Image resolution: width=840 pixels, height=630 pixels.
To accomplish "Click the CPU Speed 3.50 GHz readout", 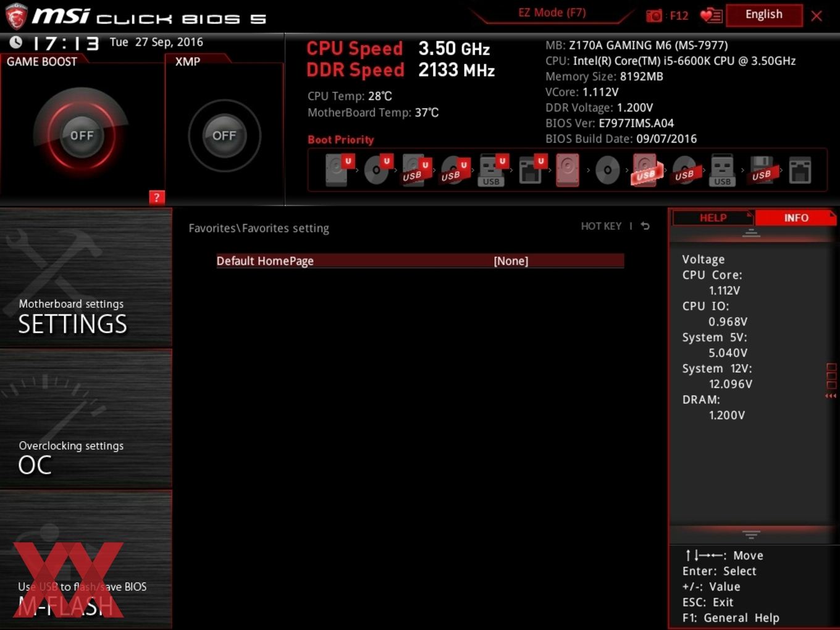I will (398, 48).
